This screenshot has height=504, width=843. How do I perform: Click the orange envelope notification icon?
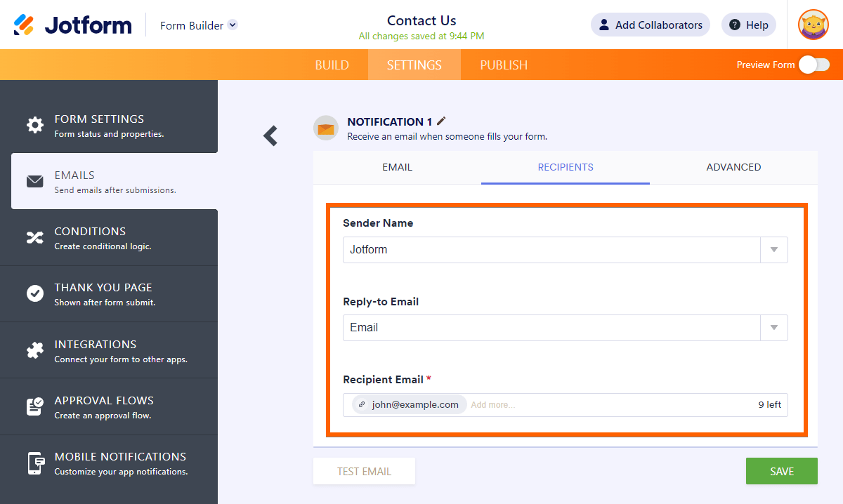(325, 128)
